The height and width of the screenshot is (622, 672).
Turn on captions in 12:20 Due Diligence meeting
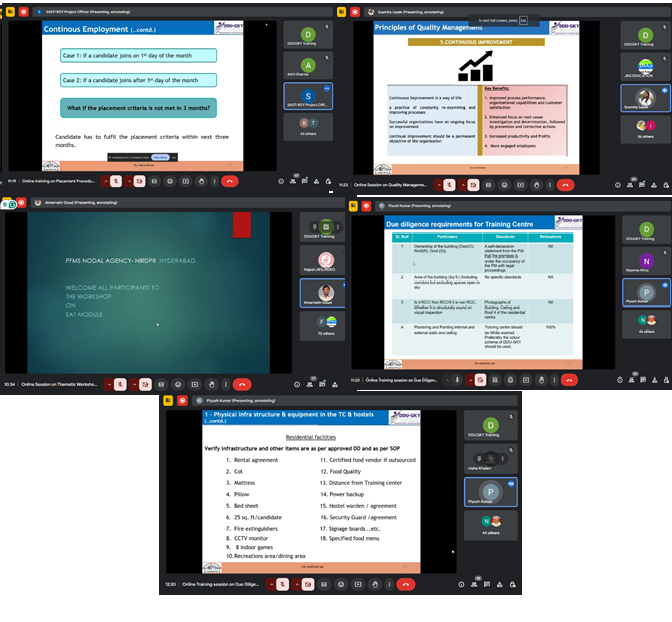tap(324, 584)
